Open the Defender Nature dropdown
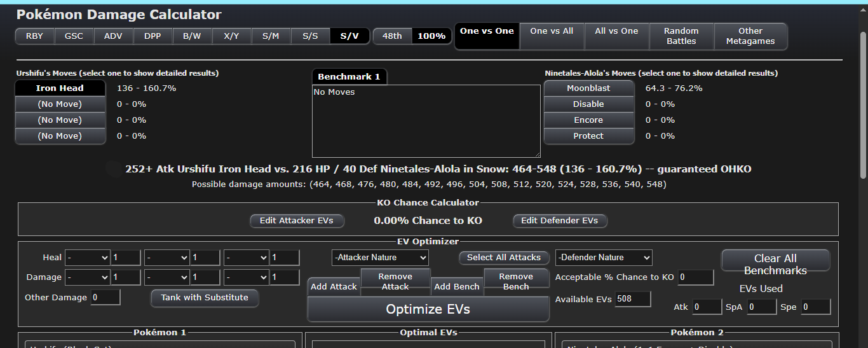The height and width of the screenshot is (348, 868). coord(604,258)
